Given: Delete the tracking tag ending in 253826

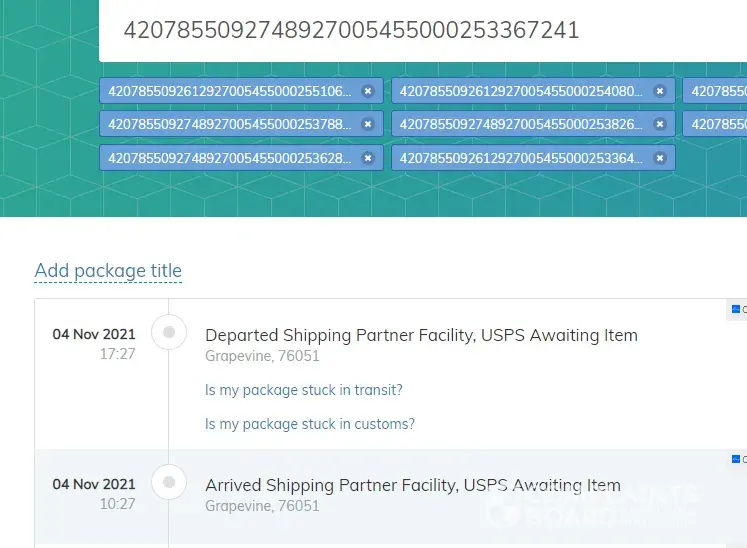Looking at the screenshot, I should click(660, 124).
